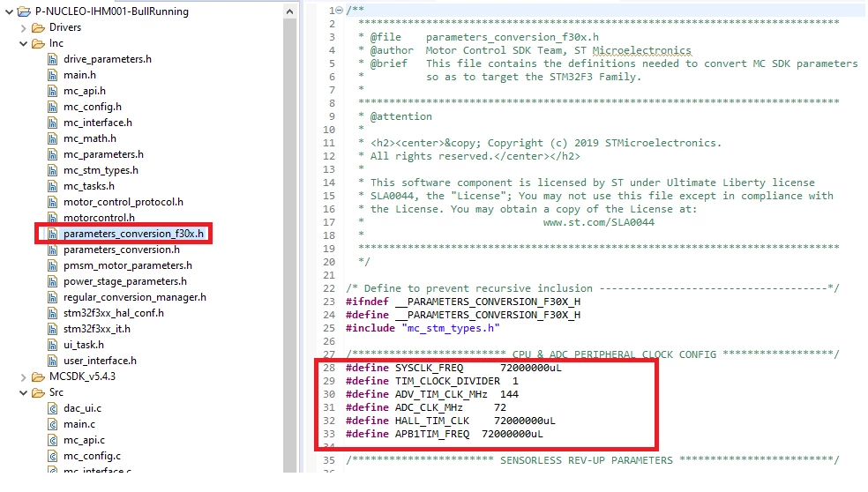Select parameters_conversion_f30x.h in the tree
The height and width of the screenshot is (492, 868).
point(133,234)
